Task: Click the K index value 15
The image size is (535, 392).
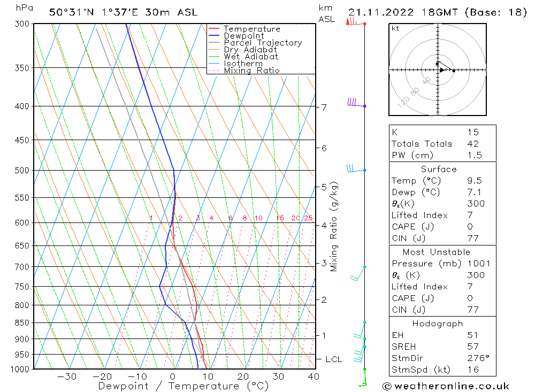Action: tap(473, 132)
